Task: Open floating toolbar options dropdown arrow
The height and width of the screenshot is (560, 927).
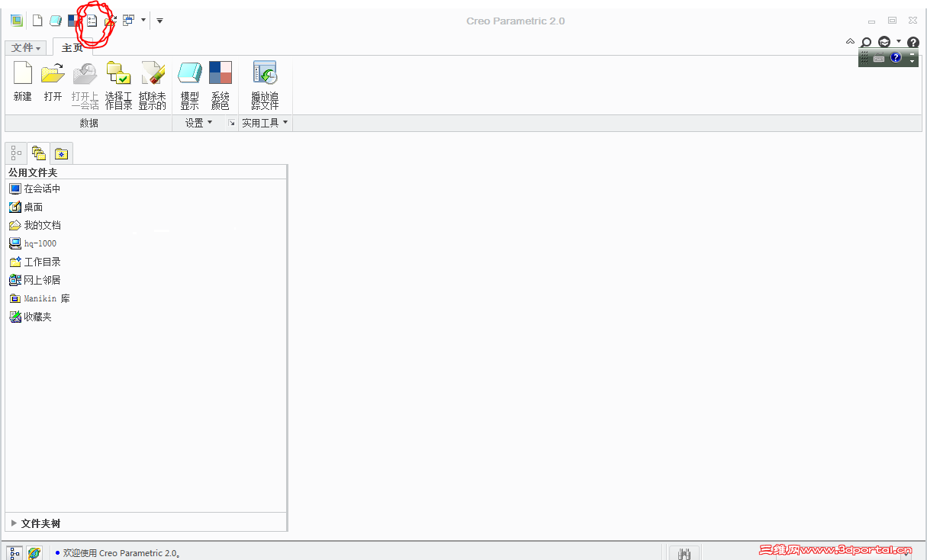Action: pyautogui.click(x=912, y=62)
